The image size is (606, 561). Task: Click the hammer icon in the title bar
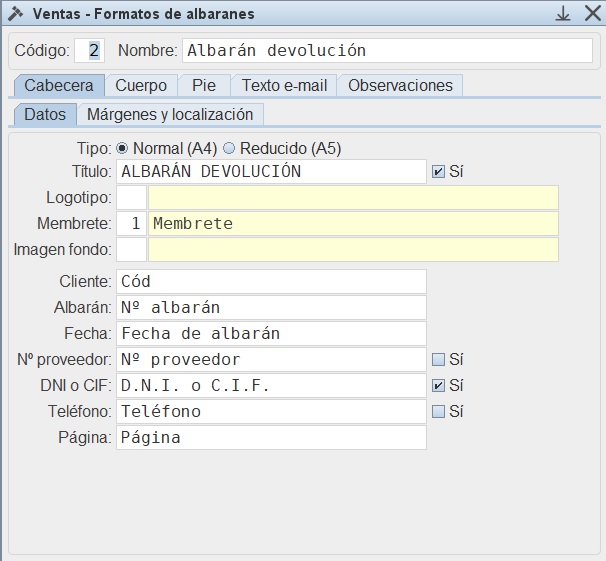pyautogui.click(x=15, y=14)
